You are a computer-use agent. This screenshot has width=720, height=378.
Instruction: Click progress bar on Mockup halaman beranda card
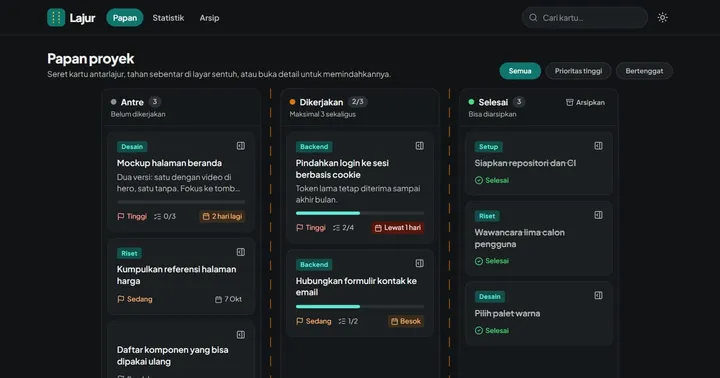click(x=181, y=202)
